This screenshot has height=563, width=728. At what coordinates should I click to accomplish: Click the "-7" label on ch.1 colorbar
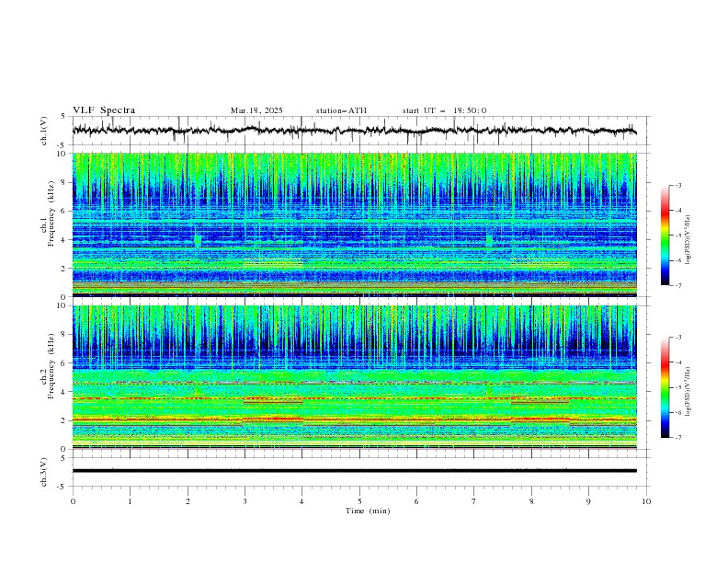[677, 285]
